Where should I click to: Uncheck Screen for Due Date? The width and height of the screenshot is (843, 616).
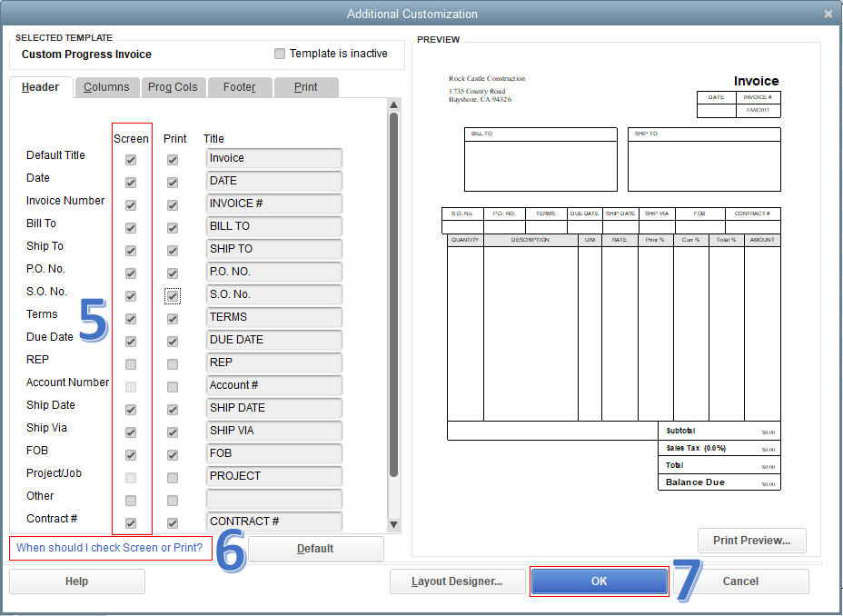click(130, 341)
